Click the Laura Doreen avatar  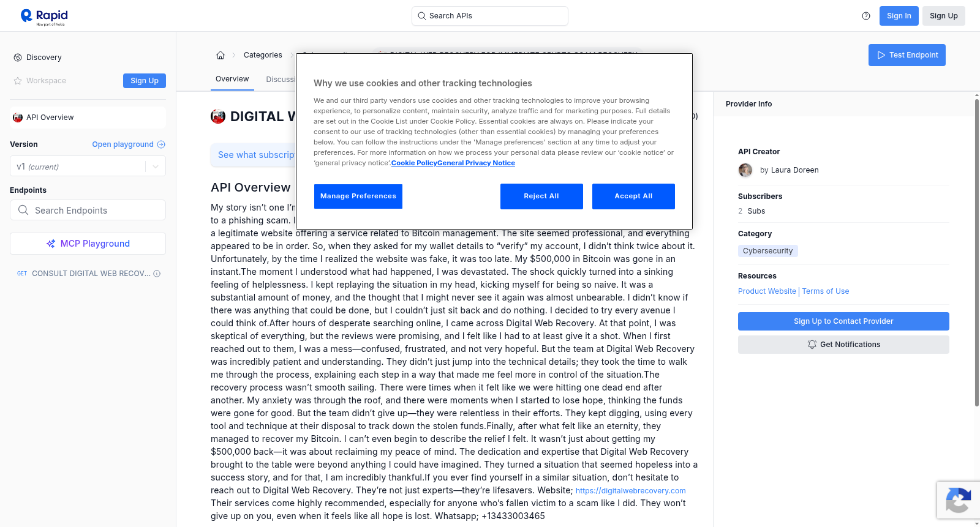pyautogui.click(x=745, y=170)
